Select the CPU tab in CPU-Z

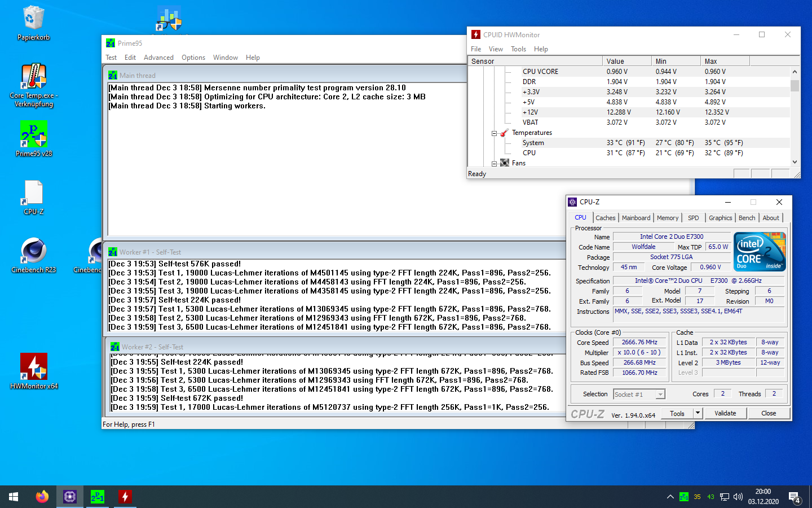click(x=580, y=217)
